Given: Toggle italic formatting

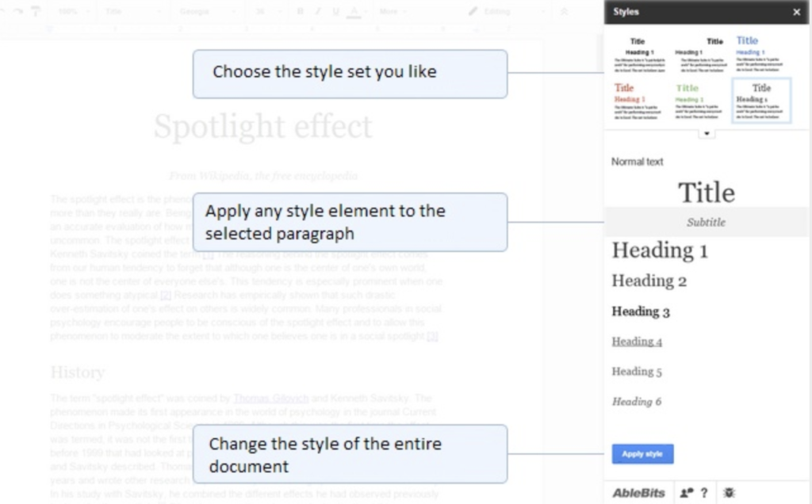Looking at the screenshot, I should pyautogui.click(x=319, y=11).
